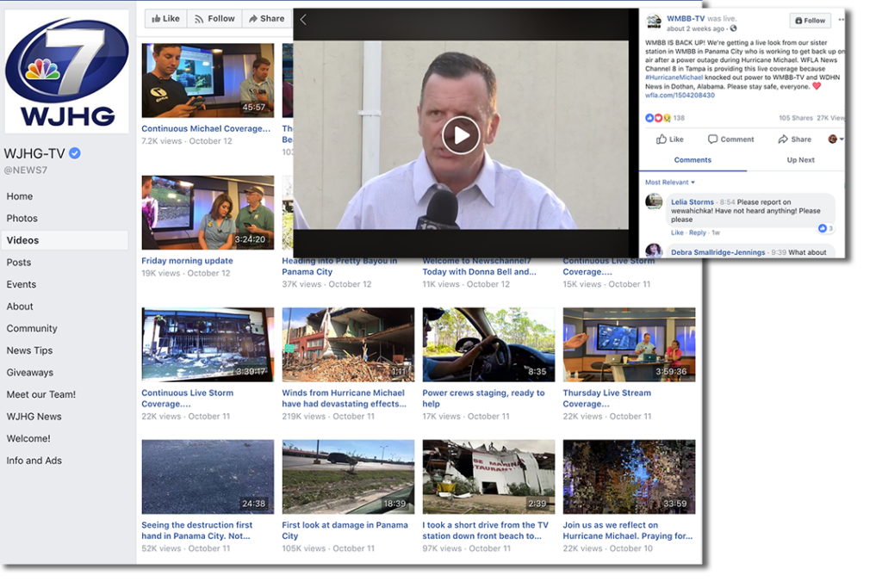Click the about 2 weeks ago timestamp
This screenshot has width=882, height=588.
coord(696,28)
